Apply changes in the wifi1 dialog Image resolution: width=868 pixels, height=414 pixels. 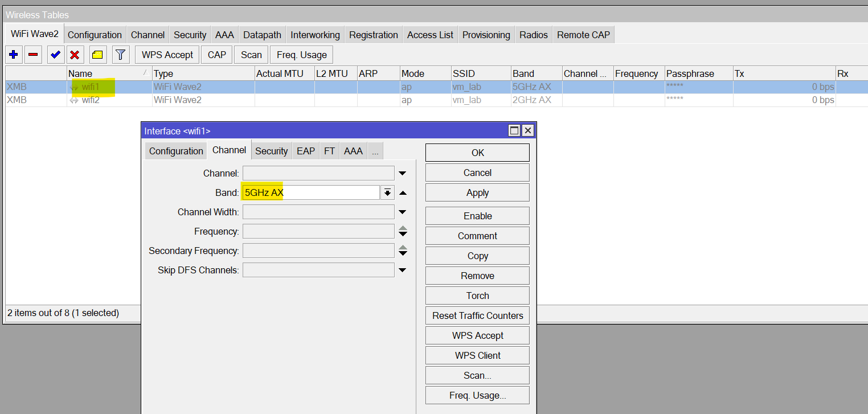click(x=477, y=192)
